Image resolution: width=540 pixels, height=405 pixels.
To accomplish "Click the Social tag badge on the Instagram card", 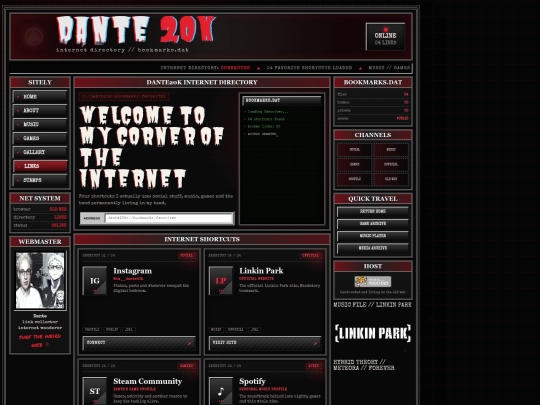I will point(187,256).
